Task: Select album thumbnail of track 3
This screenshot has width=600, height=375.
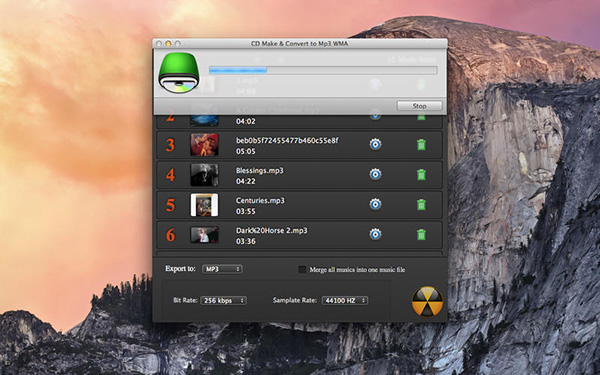Action: 204,145
